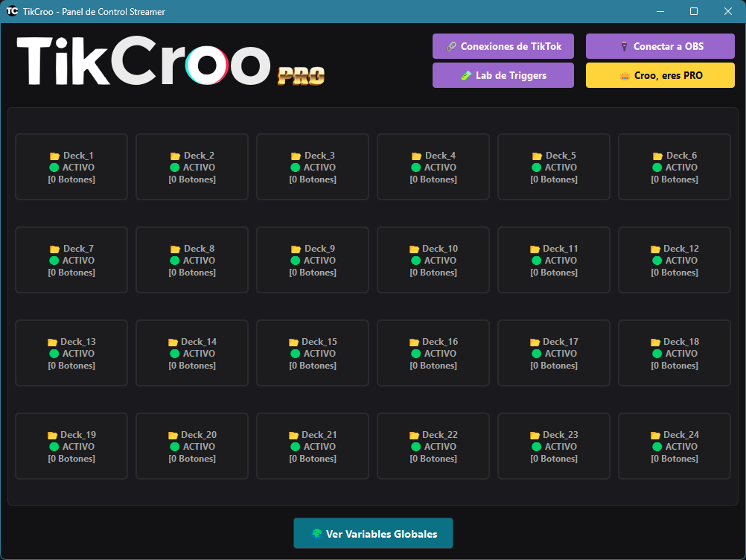Toggle Deck_8 green ACTIVO status dot
The width and height of the screenshot is (746, 560).
coord(175,261)
